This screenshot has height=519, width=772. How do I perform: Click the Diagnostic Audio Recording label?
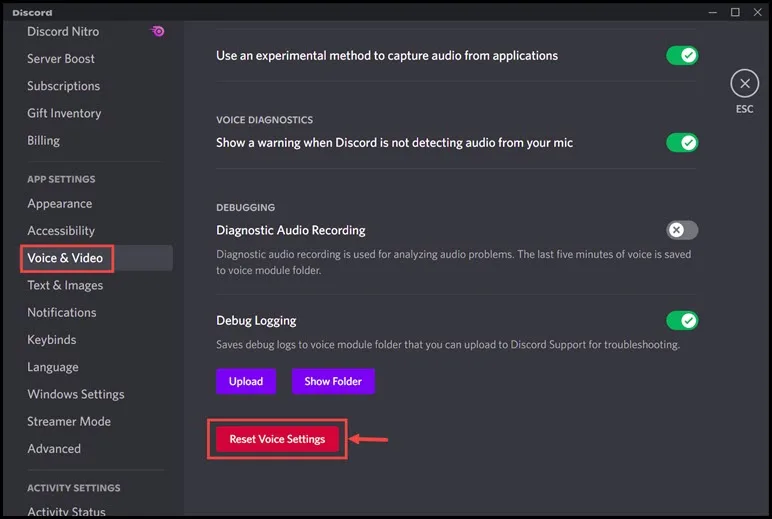(290, 230)
